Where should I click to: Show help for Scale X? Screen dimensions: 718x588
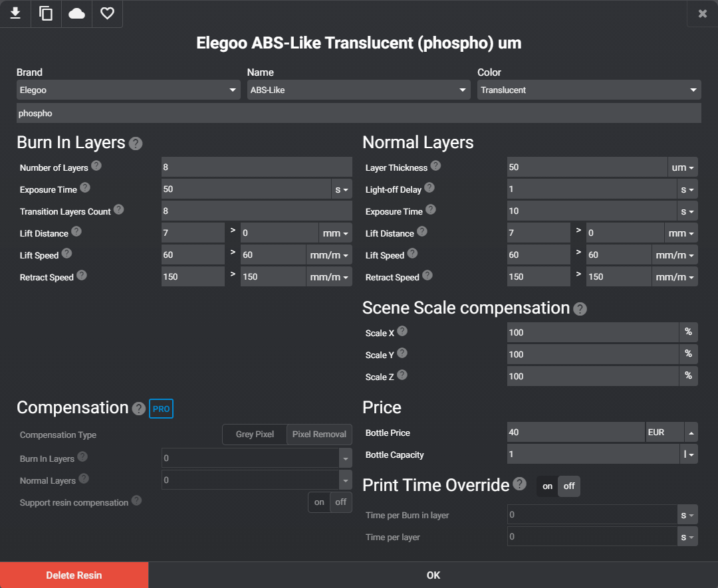[402, 332]
